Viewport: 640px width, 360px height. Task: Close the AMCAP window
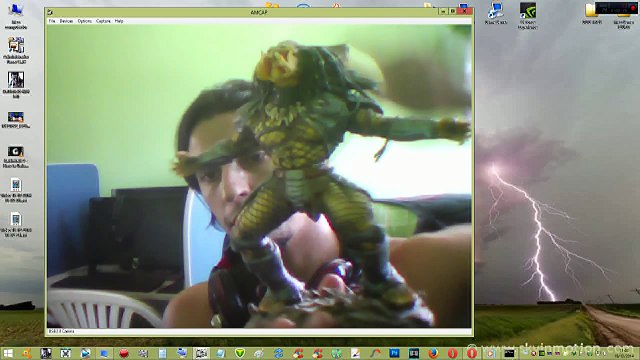click(x=464, y=11)
